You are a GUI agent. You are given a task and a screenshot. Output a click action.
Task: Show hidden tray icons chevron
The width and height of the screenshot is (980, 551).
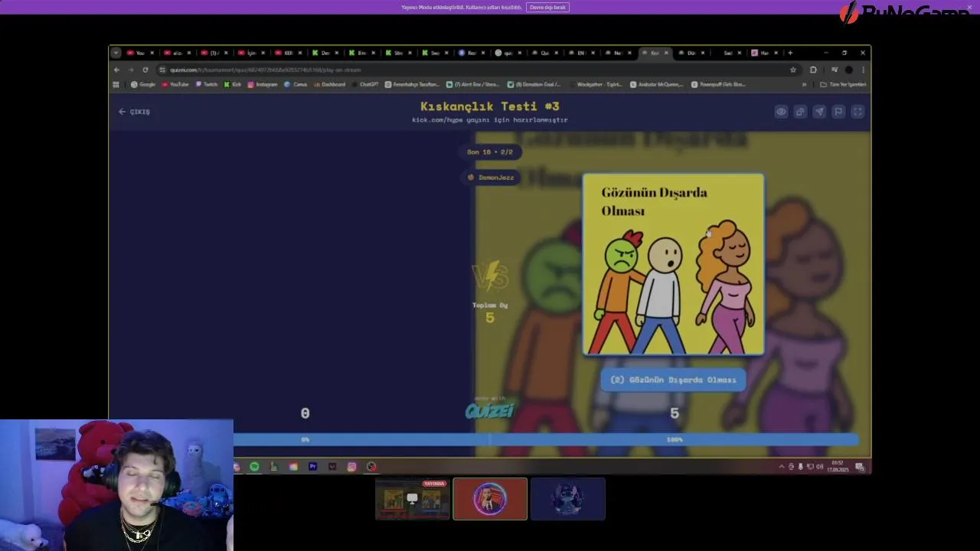(782, 467)
